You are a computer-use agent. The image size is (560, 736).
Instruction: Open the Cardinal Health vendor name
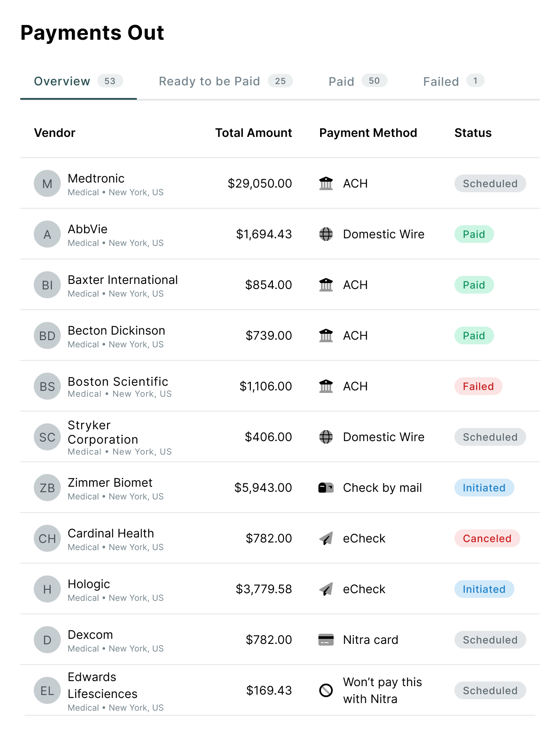point(111,533)
